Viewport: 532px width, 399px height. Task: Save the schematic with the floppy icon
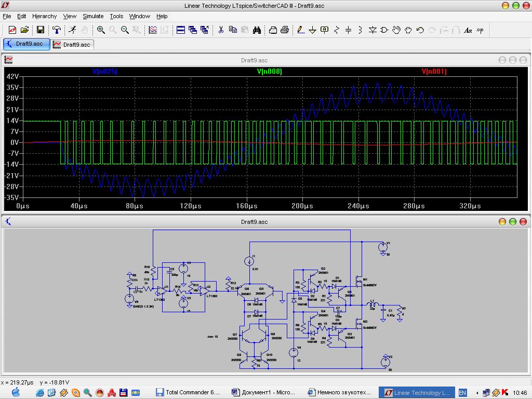(41, 30)
